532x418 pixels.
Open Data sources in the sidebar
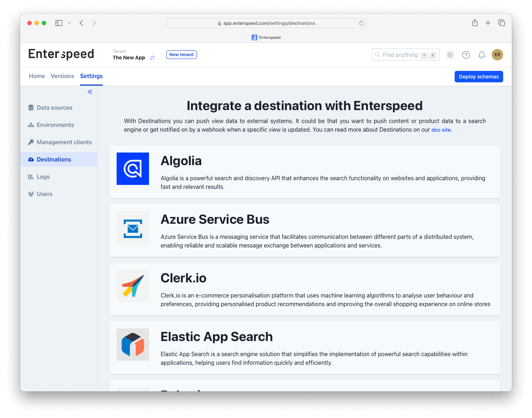(59, 108)
